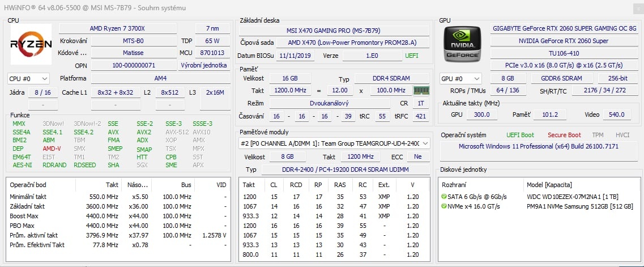Click the WDC WD10EZEX-07M2NA1 drive entry
Image resolution: width=644 pixels, height=267 pixels.
(573, 197)
